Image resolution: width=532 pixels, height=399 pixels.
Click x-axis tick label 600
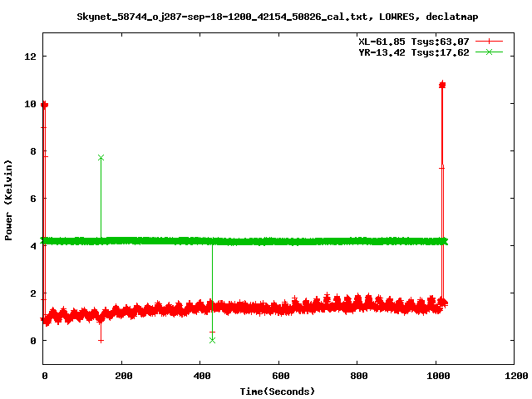(280, 376)
